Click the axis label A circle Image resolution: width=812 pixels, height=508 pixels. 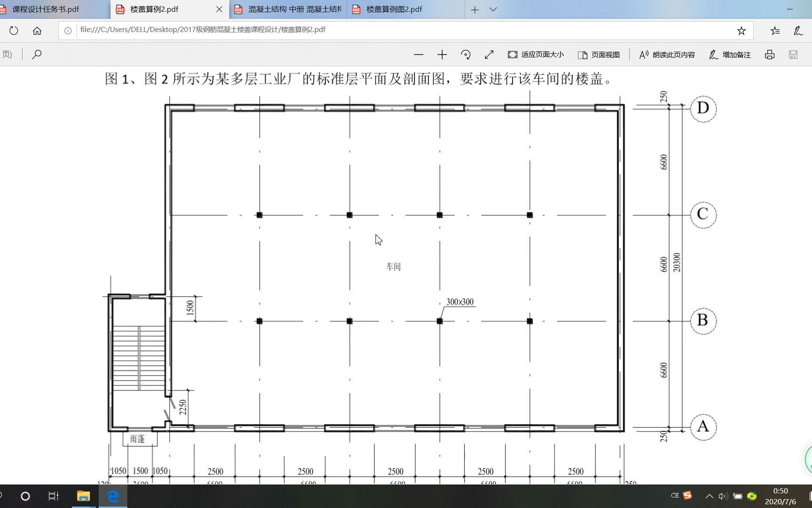click(x=703, y=427)
